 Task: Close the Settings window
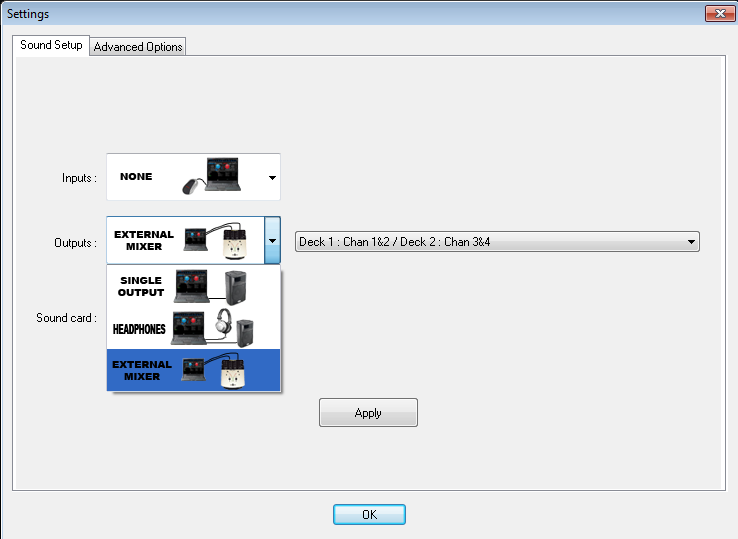click(x=720, y=14)
